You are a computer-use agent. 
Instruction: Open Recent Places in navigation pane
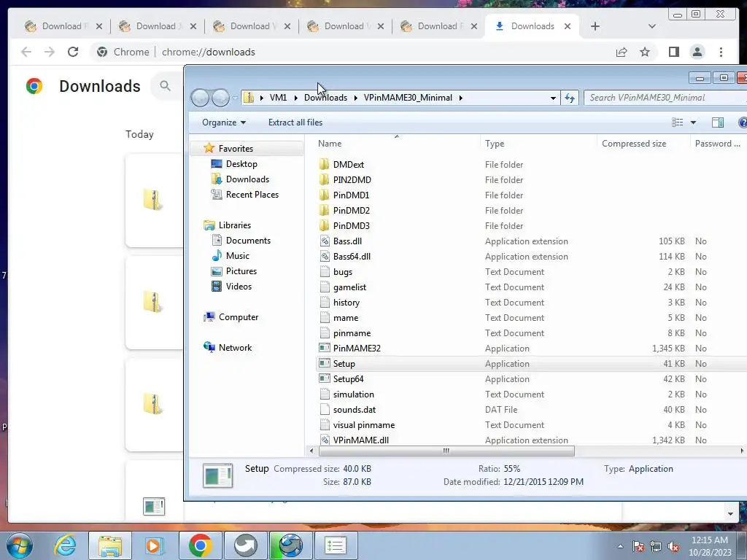[x=252, y=194]
